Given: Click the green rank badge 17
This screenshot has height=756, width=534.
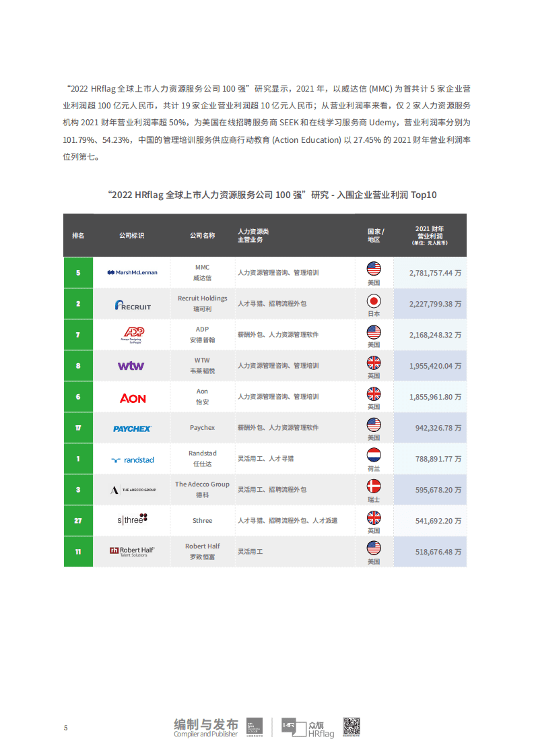Looking at the screenshot, I should coord(78,428).
